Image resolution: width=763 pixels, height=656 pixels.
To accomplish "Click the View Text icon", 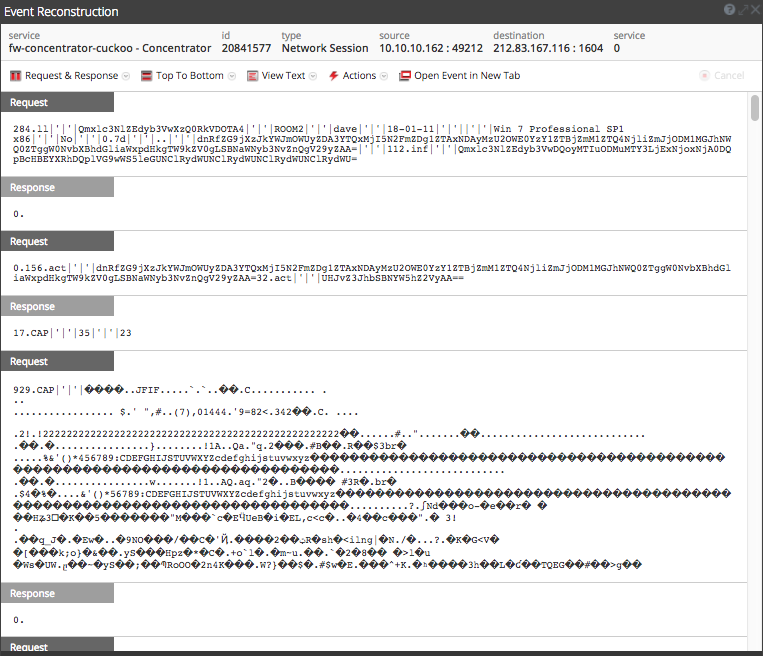I will tap(252, 76).
